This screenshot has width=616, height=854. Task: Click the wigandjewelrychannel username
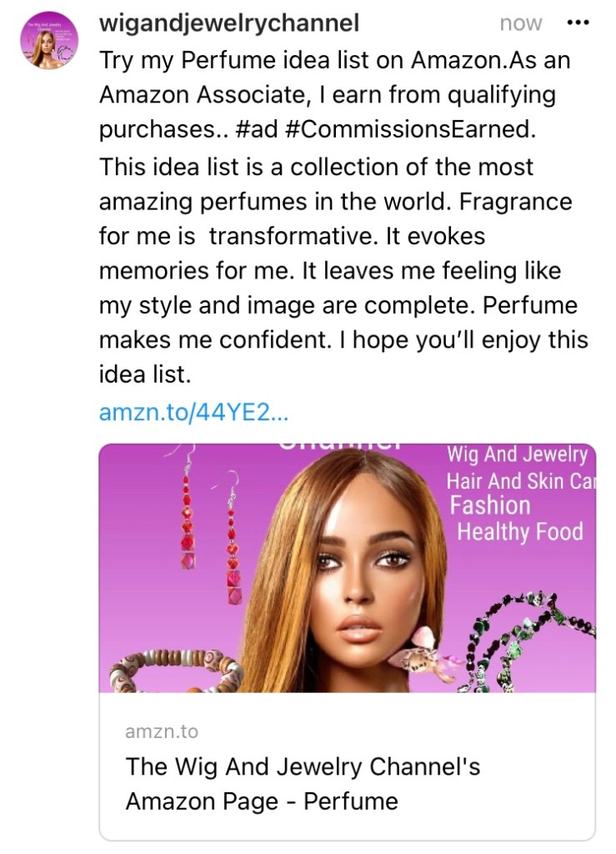coord(229,23)
